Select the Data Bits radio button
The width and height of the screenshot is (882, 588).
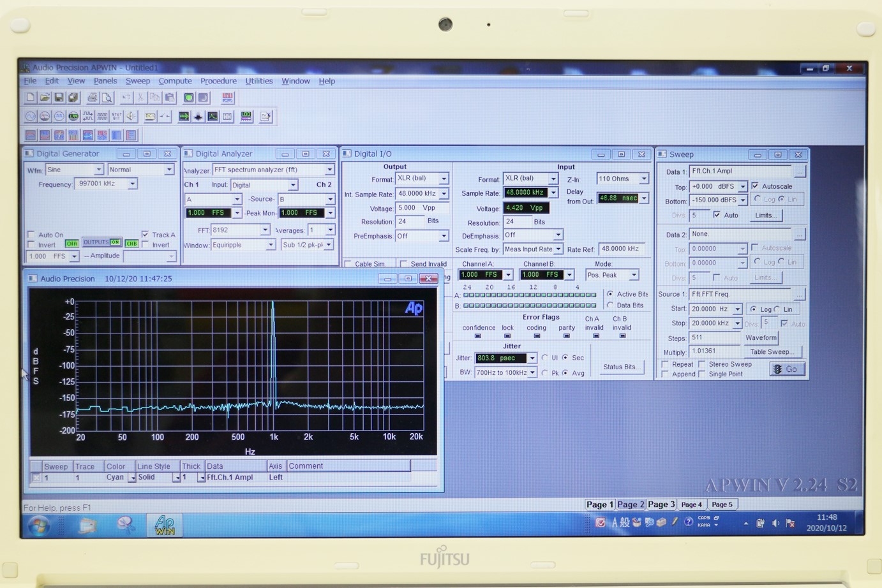click(610, 305)
